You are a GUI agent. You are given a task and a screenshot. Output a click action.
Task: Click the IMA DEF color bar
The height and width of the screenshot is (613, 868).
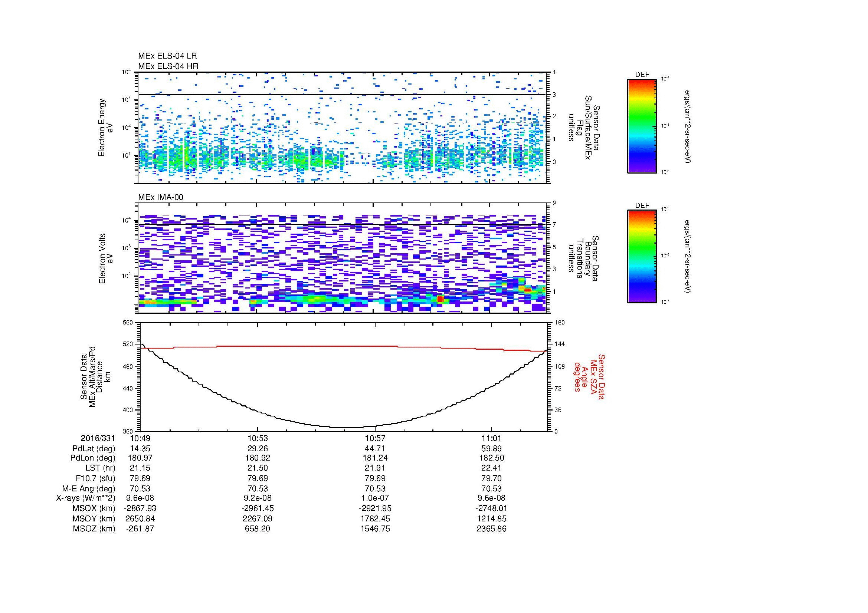pos(642,257)
